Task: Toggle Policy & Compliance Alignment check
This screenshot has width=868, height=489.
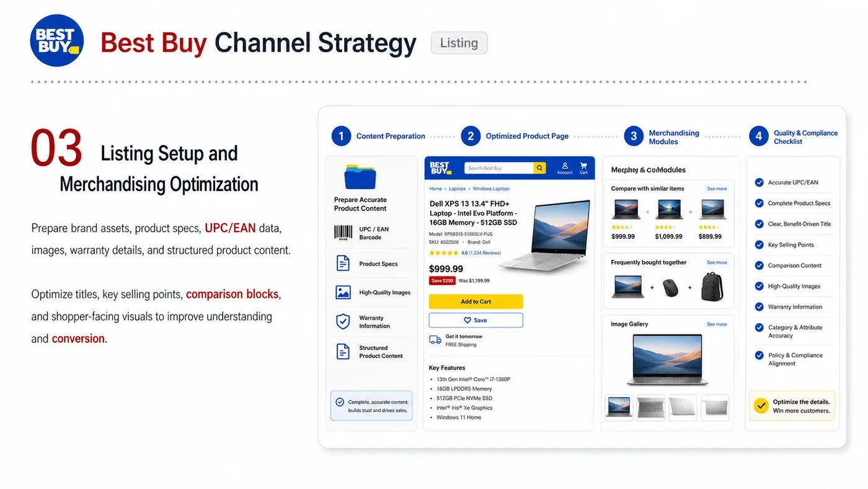Action: (x=759, y=356)
